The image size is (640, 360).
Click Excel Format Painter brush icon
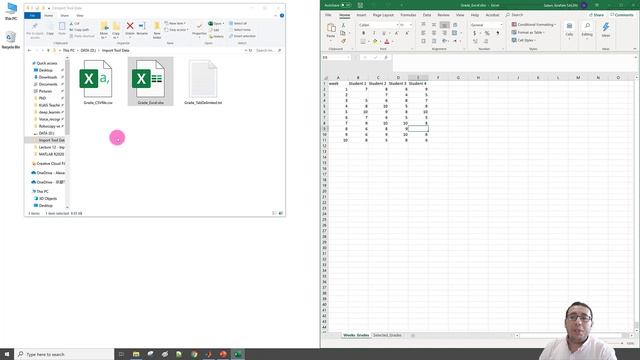(x=343, y=41)
